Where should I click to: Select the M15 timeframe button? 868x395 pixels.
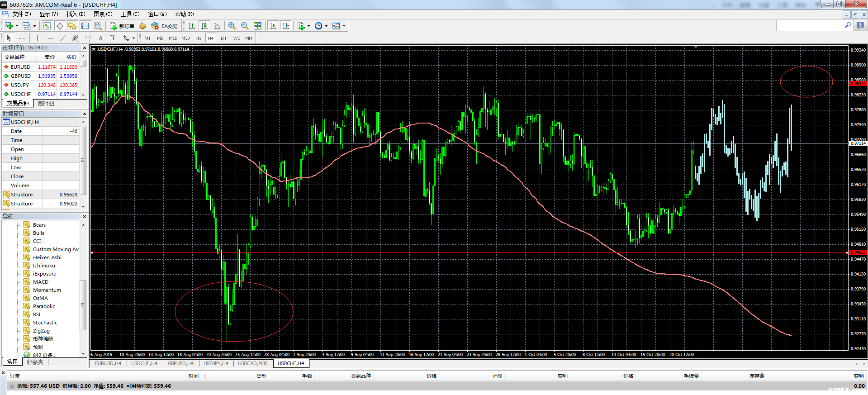[173, 38]
